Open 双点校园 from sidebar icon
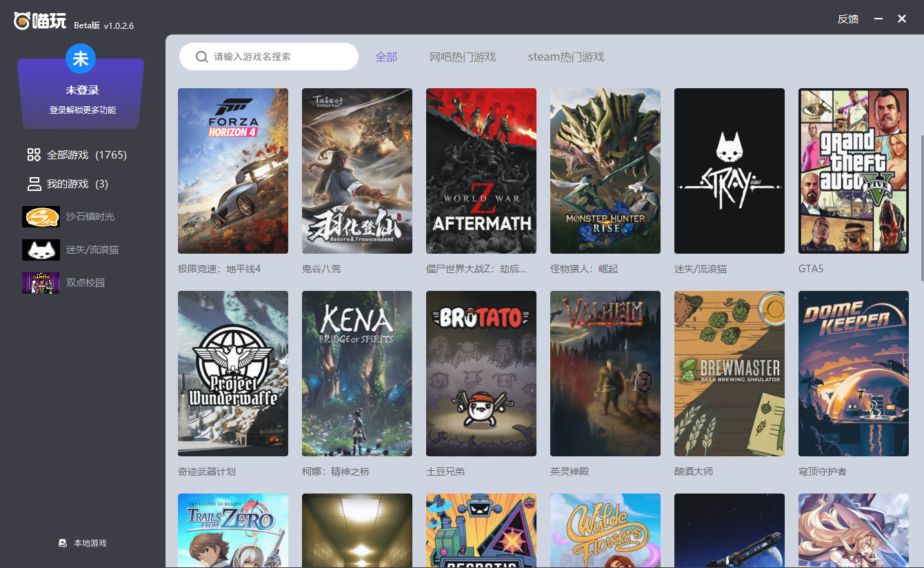Screen dimensions: 924x568 pos(41,283)
